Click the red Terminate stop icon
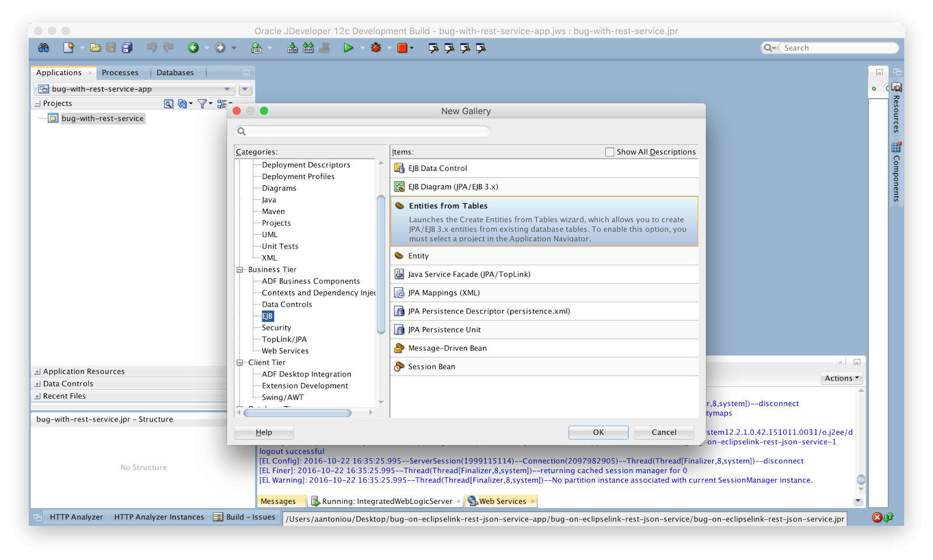933x560 pixels. click(x=402, y=48)
